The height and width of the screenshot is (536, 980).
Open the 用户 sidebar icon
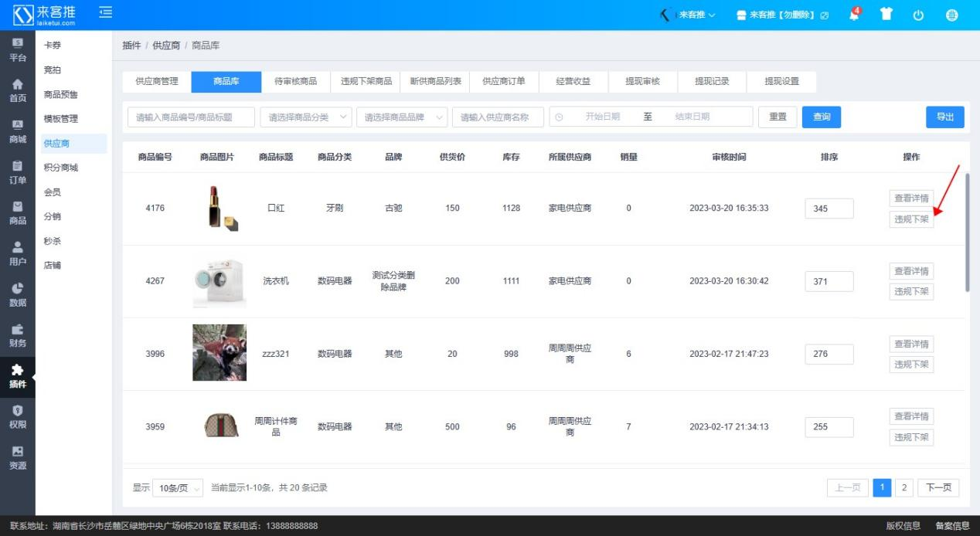(18, 255)
